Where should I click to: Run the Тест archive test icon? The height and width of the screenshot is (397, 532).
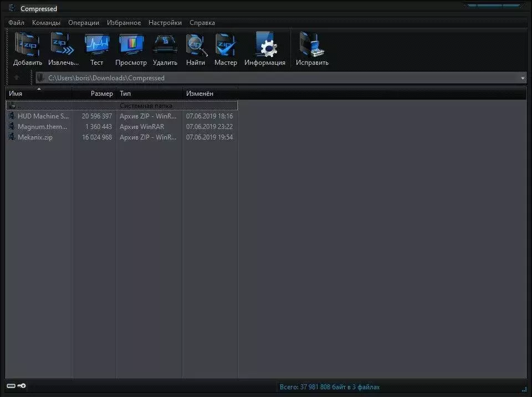(96, 45)
